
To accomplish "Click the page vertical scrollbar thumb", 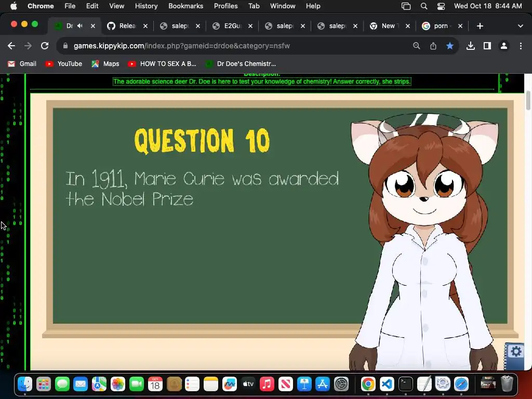I will 528,100.
